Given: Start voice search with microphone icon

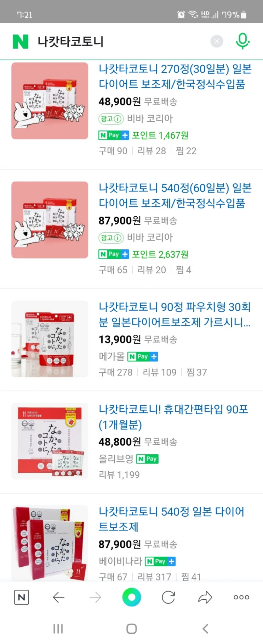Looking at the screenshot, I should click(242, 41).
